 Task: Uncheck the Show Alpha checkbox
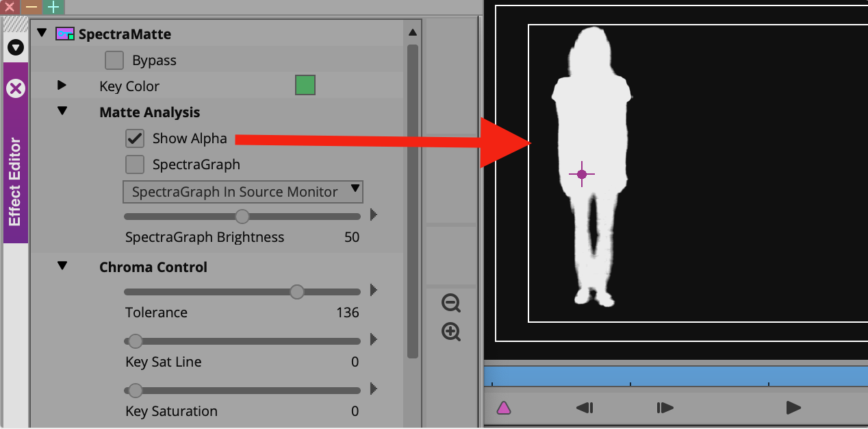(x=135, y=138)
